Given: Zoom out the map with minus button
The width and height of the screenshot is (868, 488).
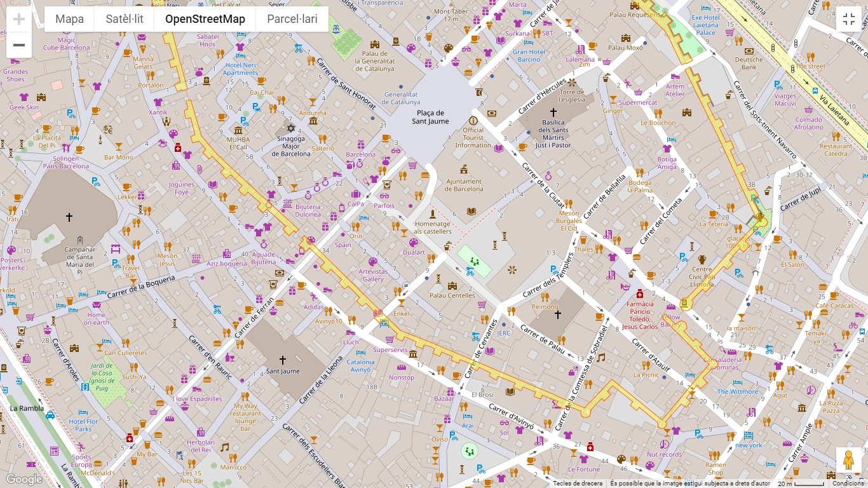Looking at the screenshot, I should point(19,45).
